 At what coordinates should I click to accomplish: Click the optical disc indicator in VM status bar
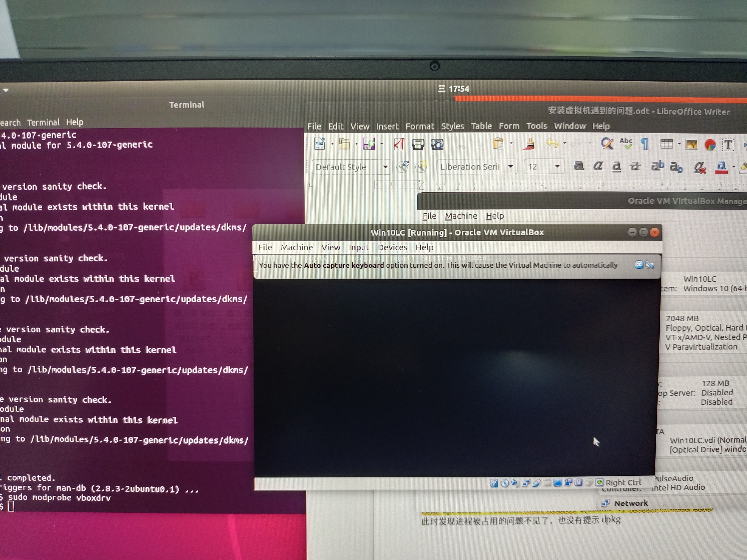click(505, 483)
